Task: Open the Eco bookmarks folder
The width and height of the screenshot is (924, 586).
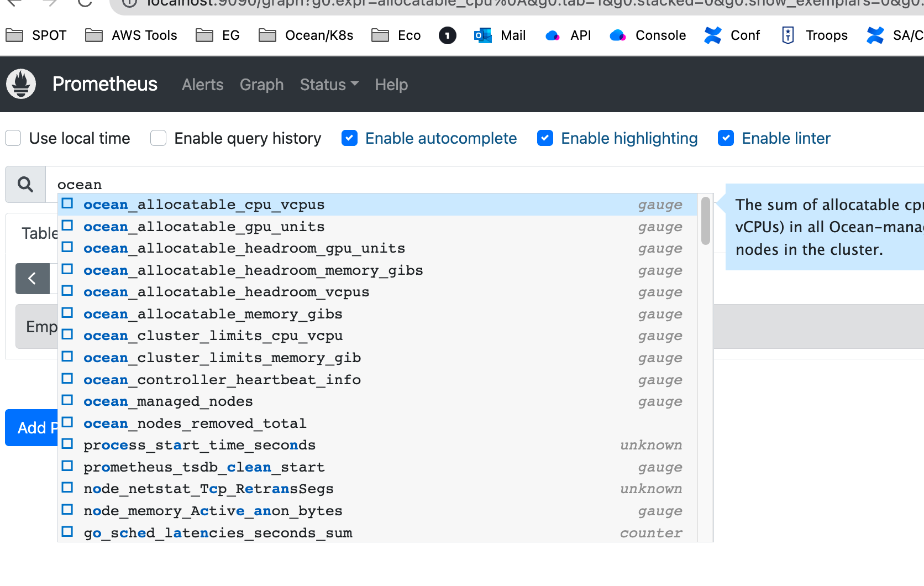Action: 396,35
